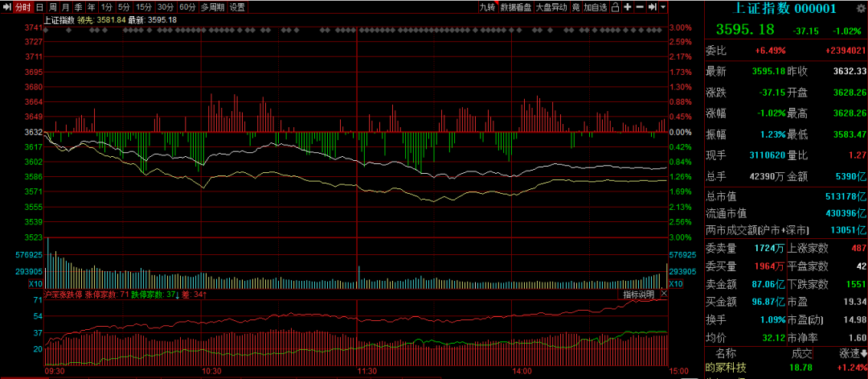This screenshot has width=868, height=379.
Task: Click the 总市值 513178亿 value
Action: pyautogui.click(x=845, y=196)
